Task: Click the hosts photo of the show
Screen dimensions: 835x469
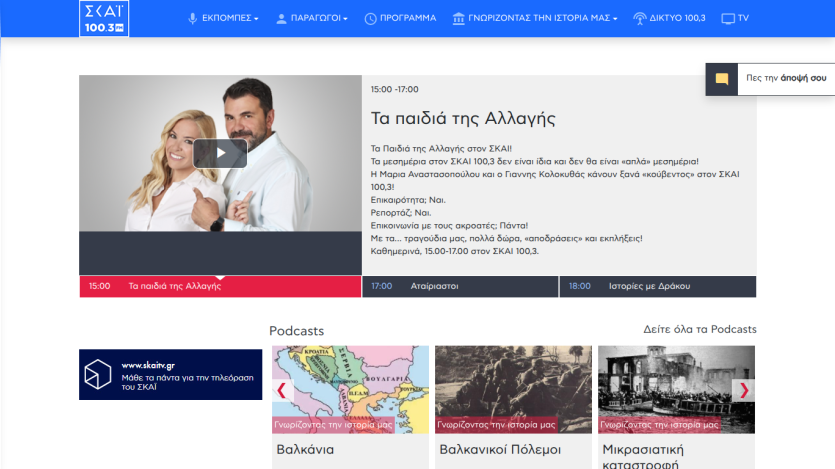Action: (220, 153)
